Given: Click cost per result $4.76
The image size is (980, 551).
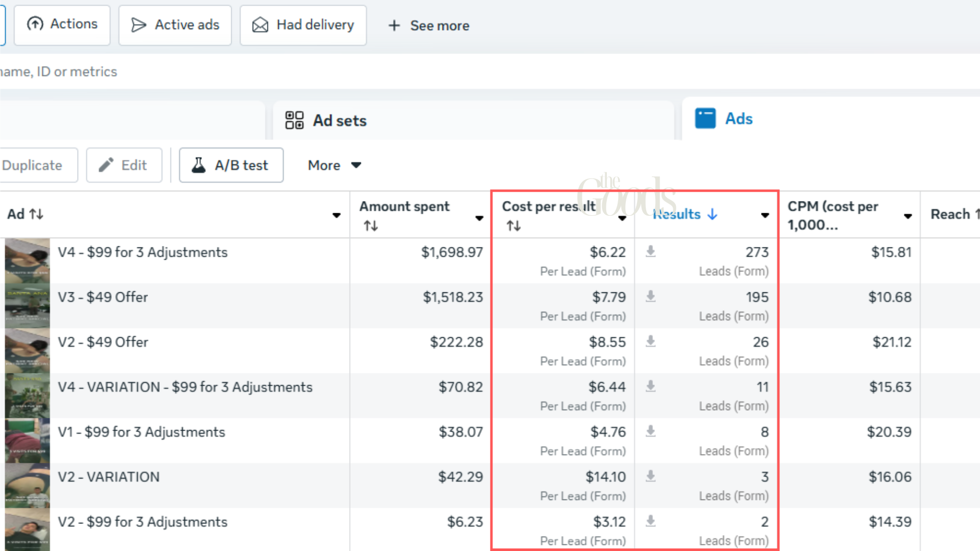Looking at the screenshot, I should [x=608, y=432].
